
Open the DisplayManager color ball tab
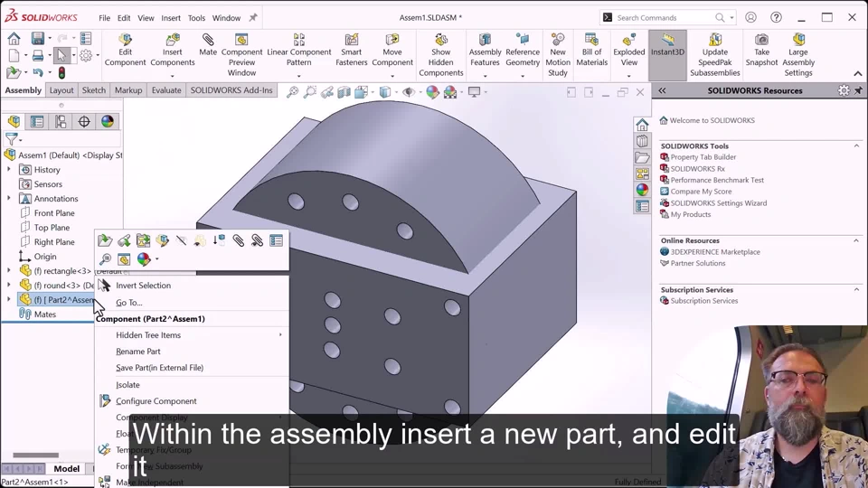108,121
